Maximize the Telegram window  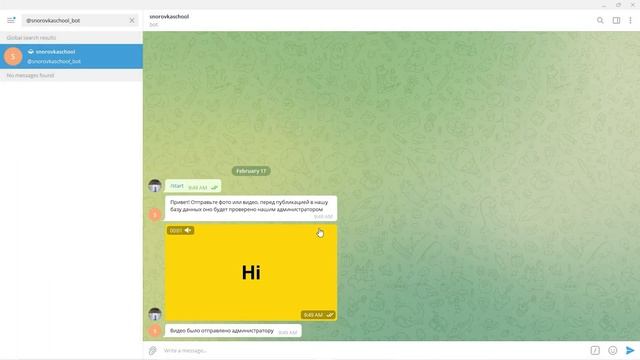tap(619, 5)
